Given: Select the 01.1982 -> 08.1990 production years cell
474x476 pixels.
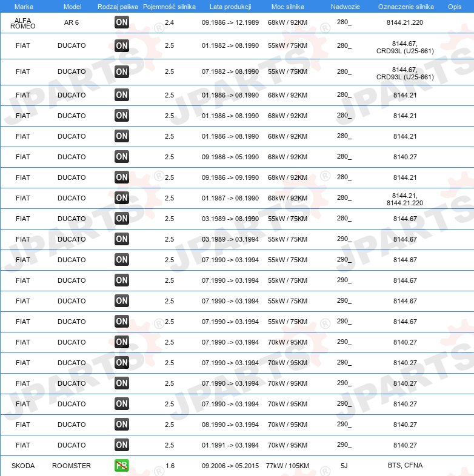Looking at the screenshot, I should click(230, 45).
